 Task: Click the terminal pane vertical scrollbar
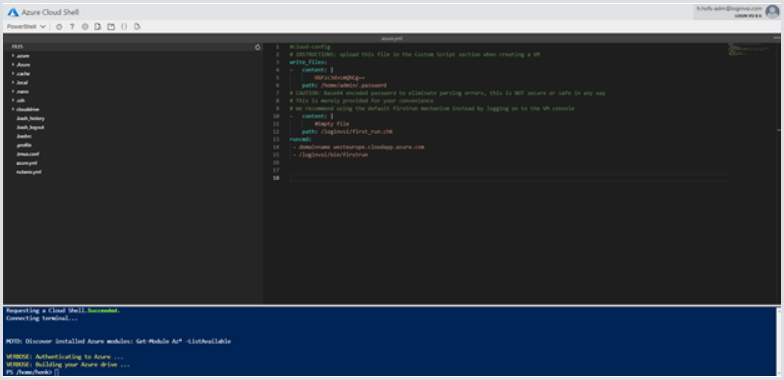pos(778,341)
